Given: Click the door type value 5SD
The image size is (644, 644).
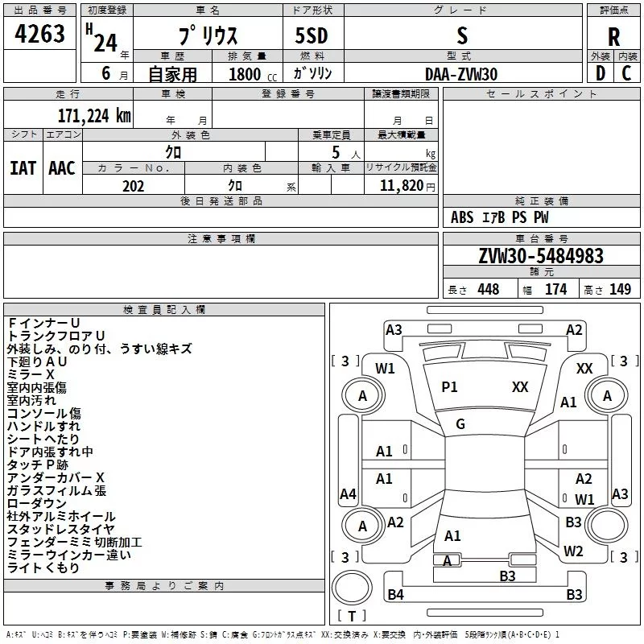Looking at the screenshot, I should click(312, 35).
